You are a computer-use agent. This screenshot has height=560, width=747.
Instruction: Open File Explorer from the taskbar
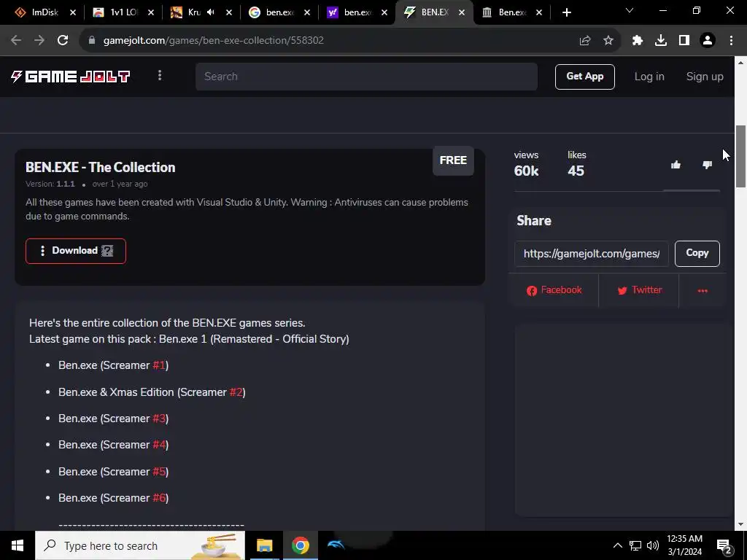(264, 545)
